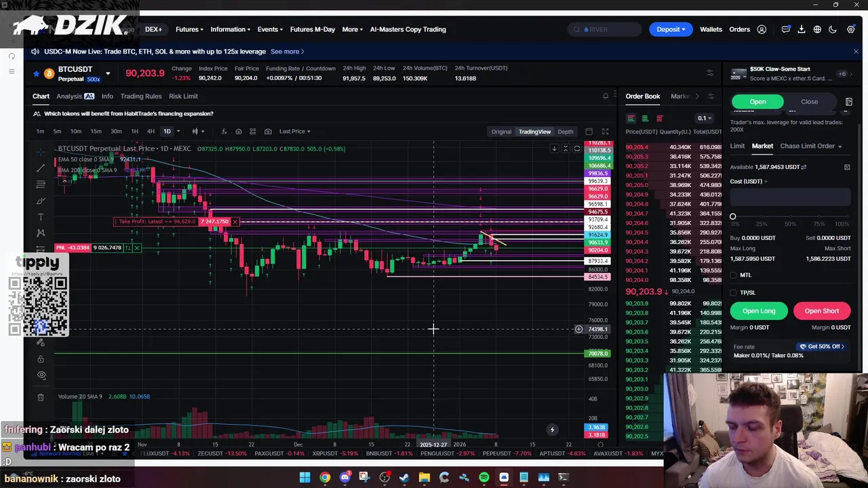The image size is (868, 488).
Task: Show bids-only green order book view
Action: tap(645, 119)
